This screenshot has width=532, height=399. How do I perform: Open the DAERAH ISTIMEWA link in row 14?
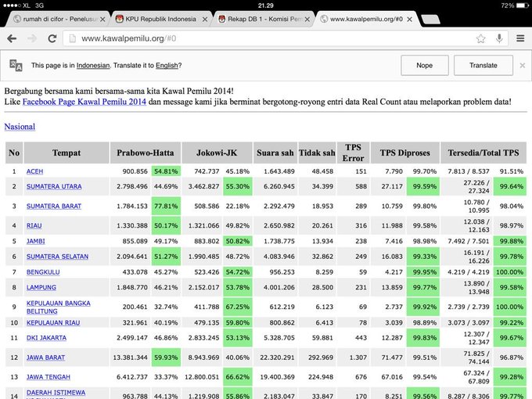pyautogui.click(x=56, y=394)
